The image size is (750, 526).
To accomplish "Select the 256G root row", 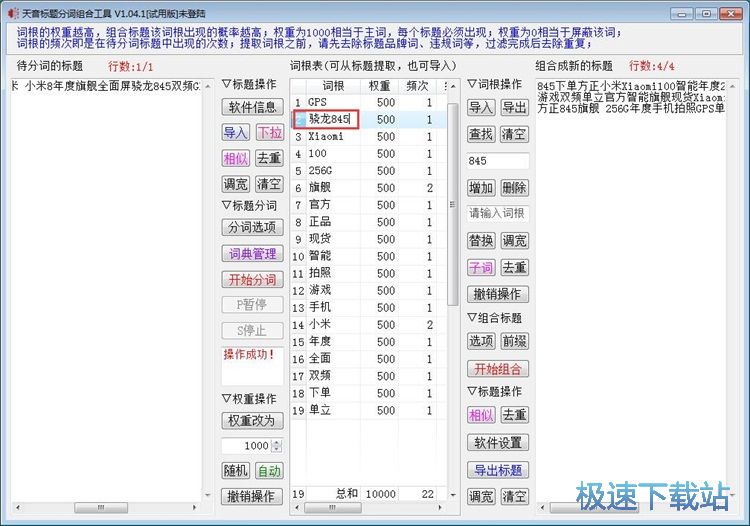I will pos(368,171).
